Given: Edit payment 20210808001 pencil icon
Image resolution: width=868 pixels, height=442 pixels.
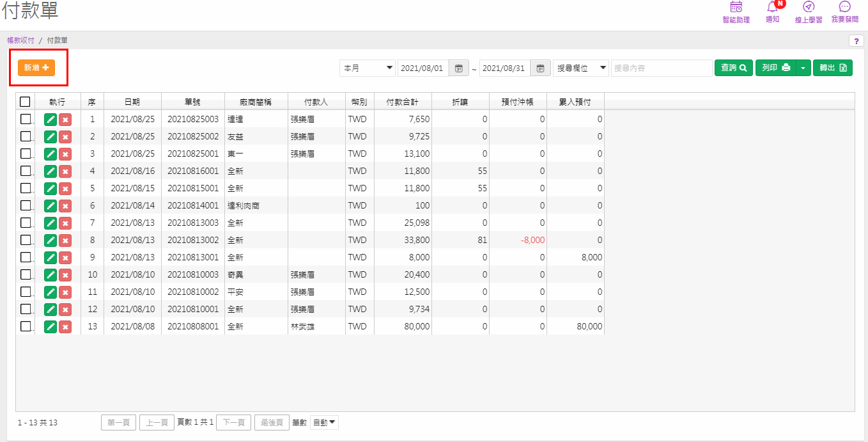Looking at the screenshot, I should click(x=50, y=327).
